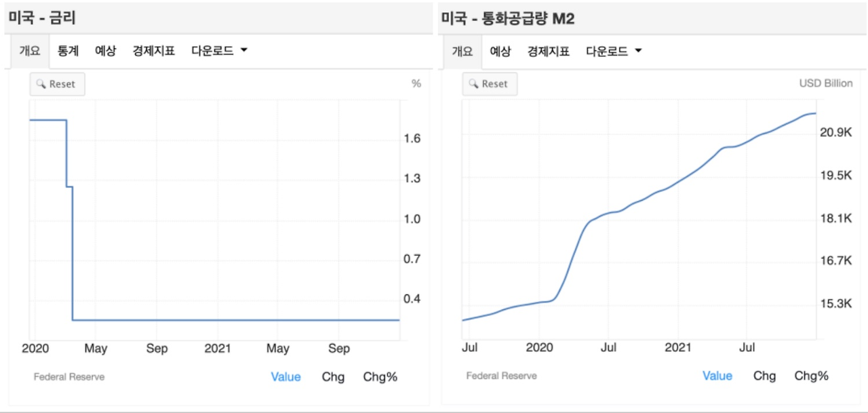Image resolution: width=868 pixels, height=413 pixels.
Task: Click Federal Reserve source under M2 chart
Action: coord(501,376)
